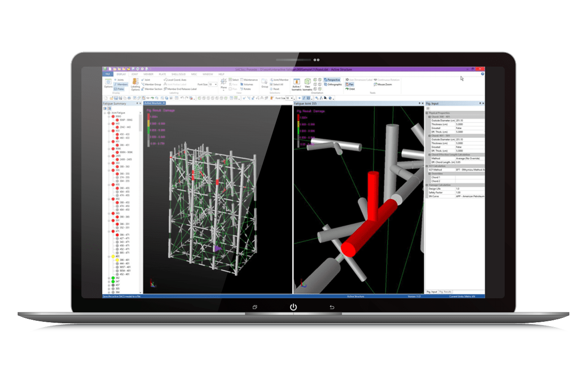Screen dimensions: 588x382
Task: Expand the Chord 1 override row
Action: coord(435,178)
